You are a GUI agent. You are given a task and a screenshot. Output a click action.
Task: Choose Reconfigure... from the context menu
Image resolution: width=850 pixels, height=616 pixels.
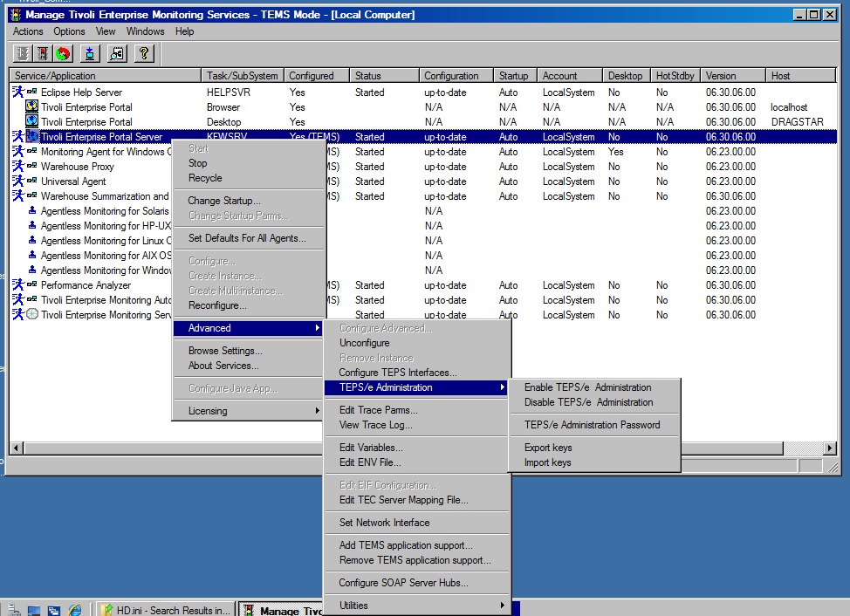click(248, 305)
